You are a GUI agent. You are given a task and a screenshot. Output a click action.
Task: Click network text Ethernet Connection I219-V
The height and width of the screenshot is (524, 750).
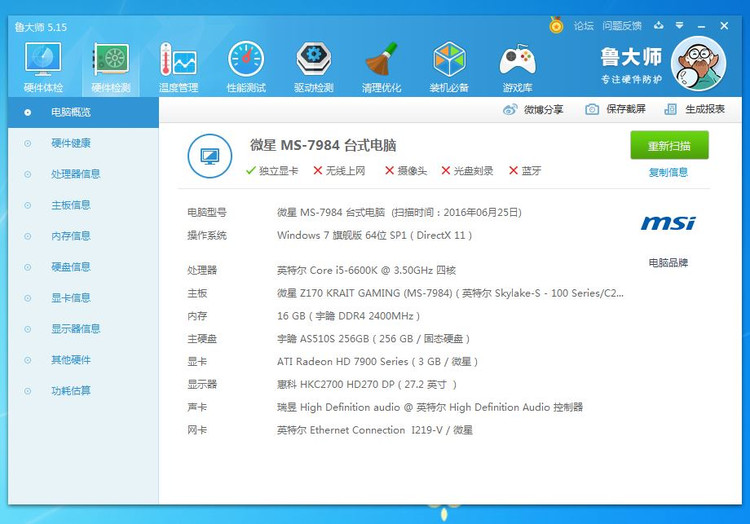375,430
